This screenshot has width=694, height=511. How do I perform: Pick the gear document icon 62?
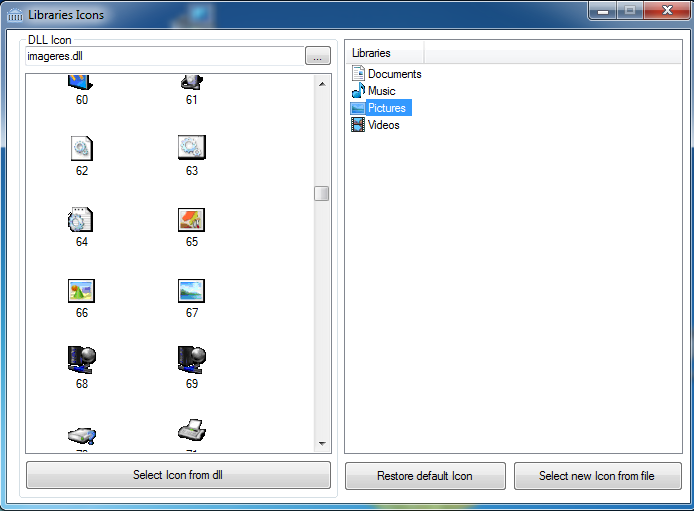pyautogui.click(x=81, y=148)
